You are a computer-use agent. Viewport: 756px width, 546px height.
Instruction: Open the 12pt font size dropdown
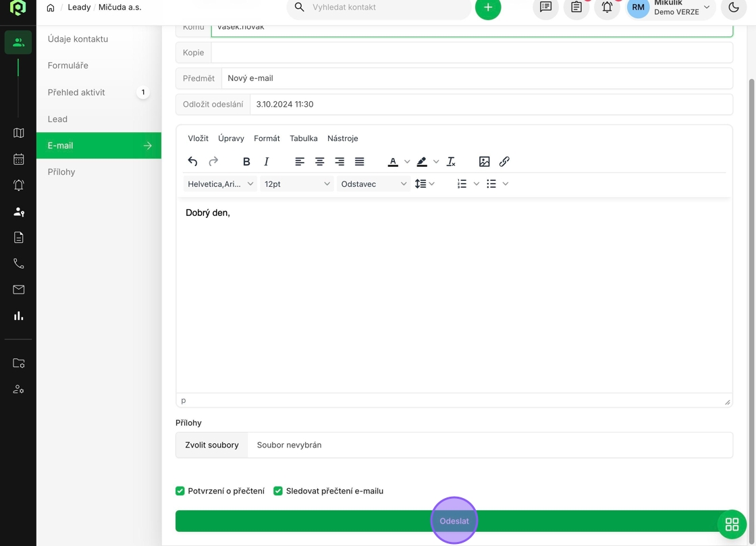(296, 184)
